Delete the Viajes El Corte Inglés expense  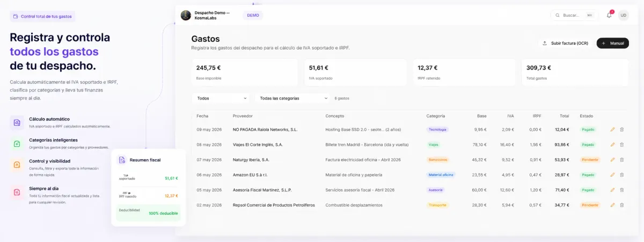pos(621,145)
